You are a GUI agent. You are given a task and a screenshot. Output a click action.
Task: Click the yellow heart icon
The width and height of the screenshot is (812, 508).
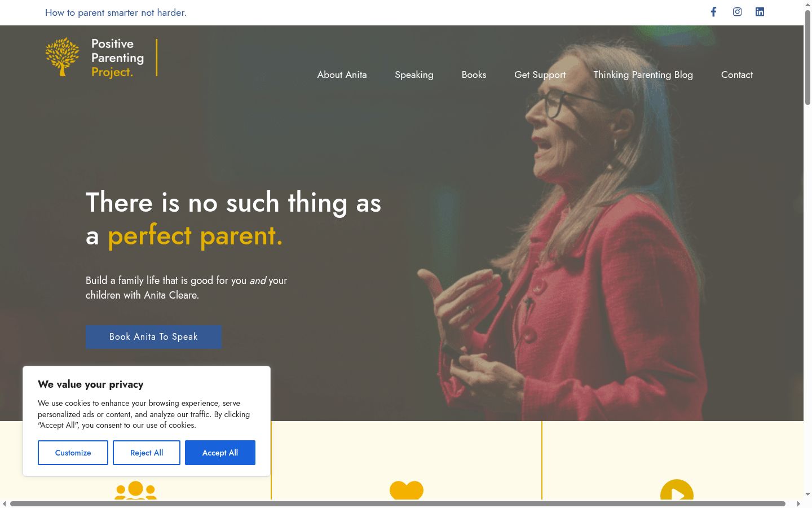click(x=407, y=490)
